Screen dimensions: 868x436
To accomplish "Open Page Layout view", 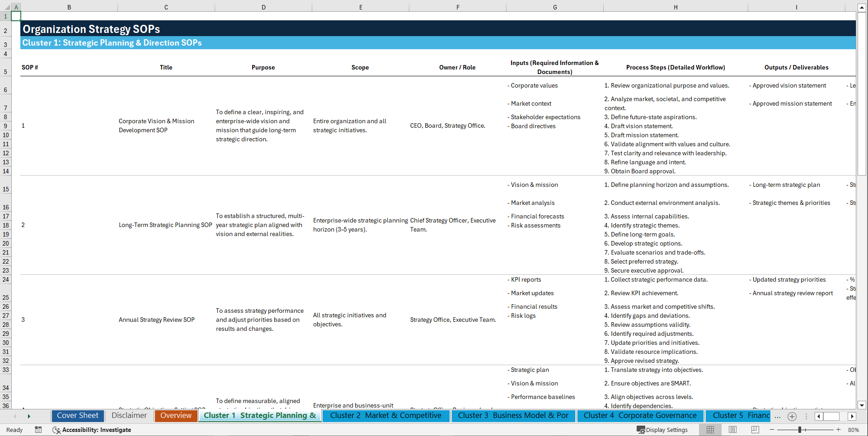I will pos(732,430).
